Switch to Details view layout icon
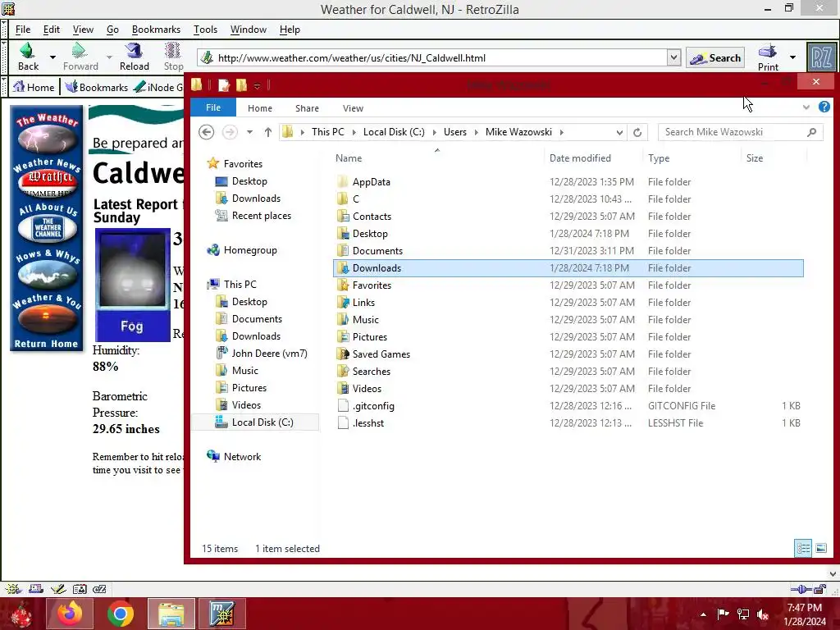This screenshot has height=630, width=840. [803, 548]
